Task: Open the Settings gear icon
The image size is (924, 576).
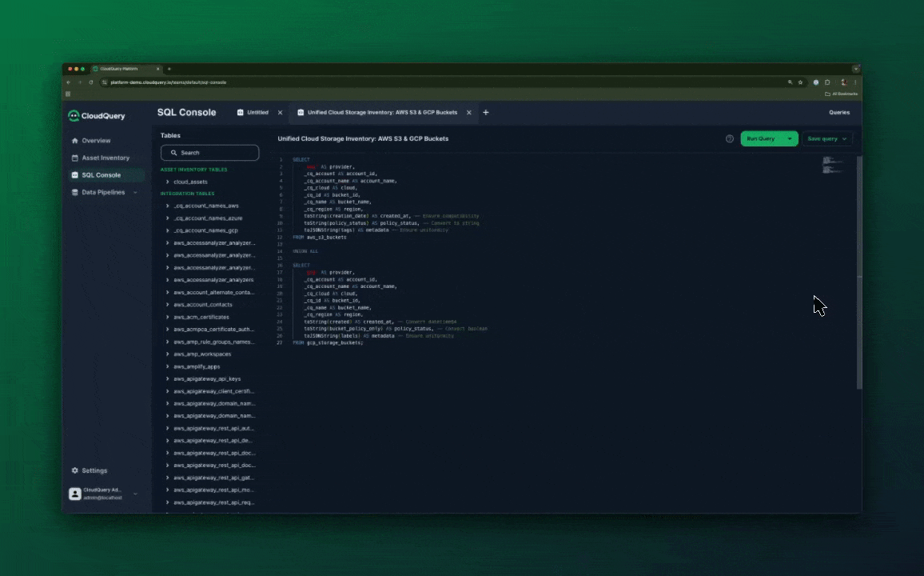Action: click(x=75, y=470)
